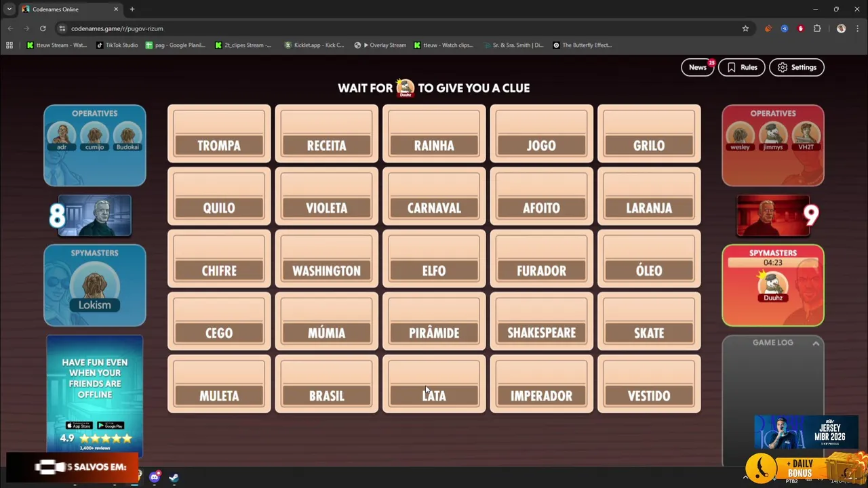Bookmark this page with the star icon
Image resolution: width=868 pixels, height=488 pixels.
745,28
